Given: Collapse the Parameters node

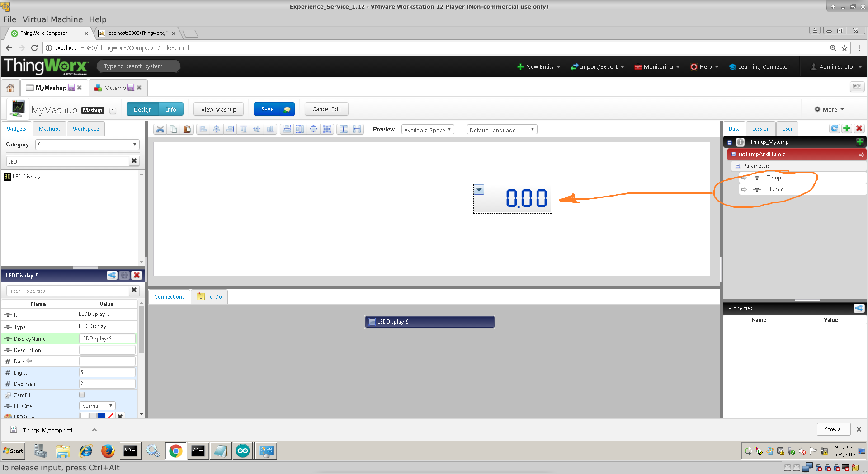Looking at the screenshot, I should pyautogui.click(x=738, y=166).
